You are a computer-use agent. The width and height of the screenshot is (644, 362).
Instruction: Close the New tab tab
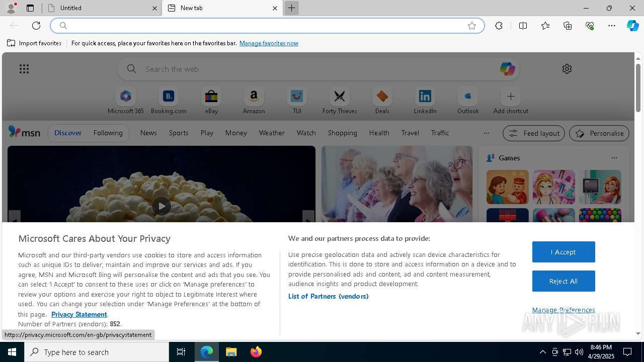pyautogui.click(x=275, y=8)
